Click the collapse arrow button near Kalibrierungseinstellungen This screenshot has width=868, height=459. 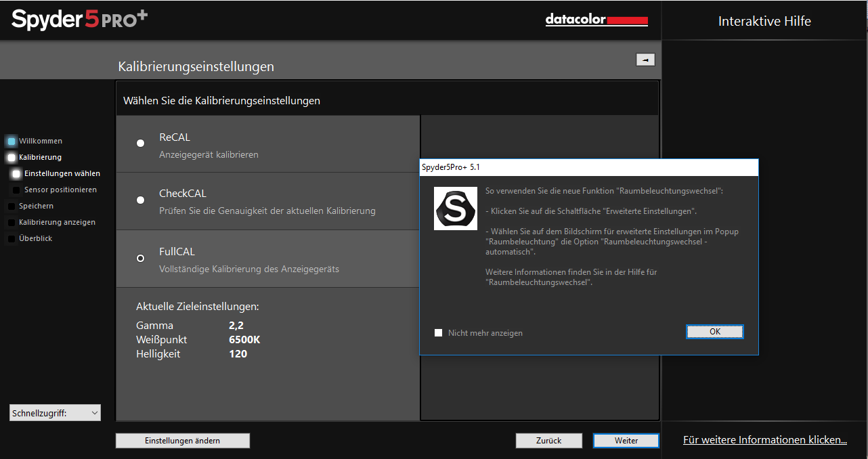click(645, 60)
